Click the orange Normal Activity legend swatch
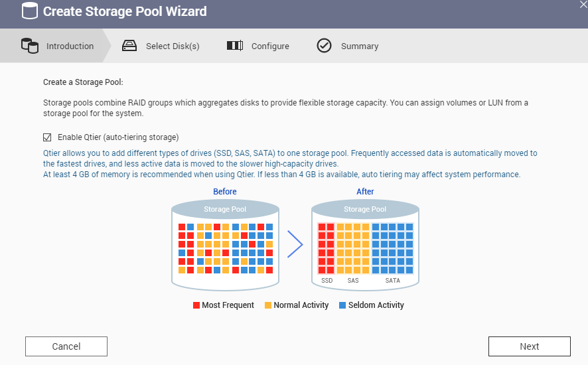This screenshot has height=365, width=588. [268, 305]
